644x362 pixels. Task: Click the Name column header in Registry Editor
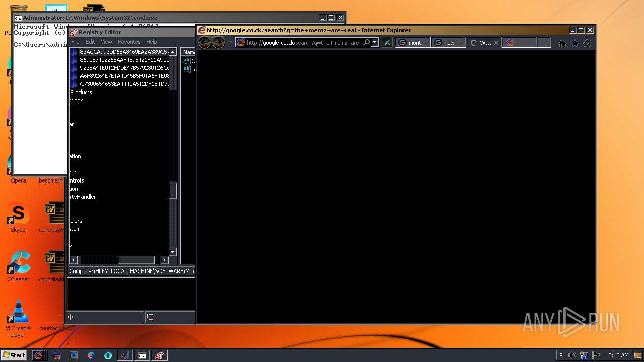(189, 52)
